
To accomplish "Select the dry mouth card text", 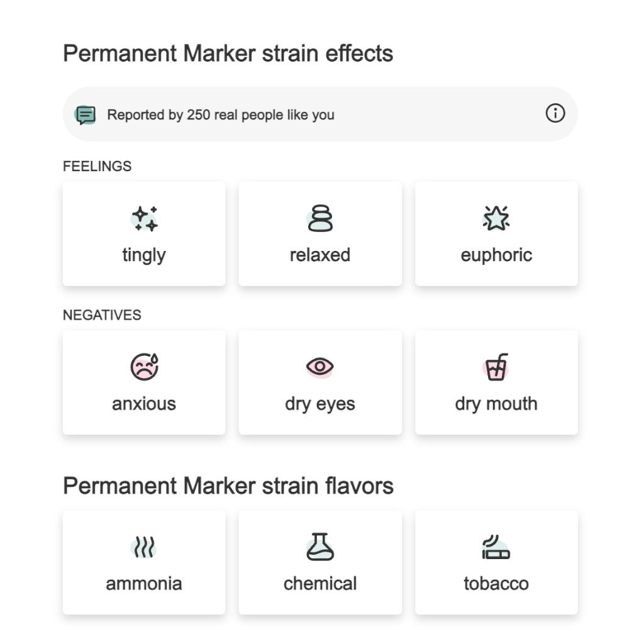I will point(496,404).
